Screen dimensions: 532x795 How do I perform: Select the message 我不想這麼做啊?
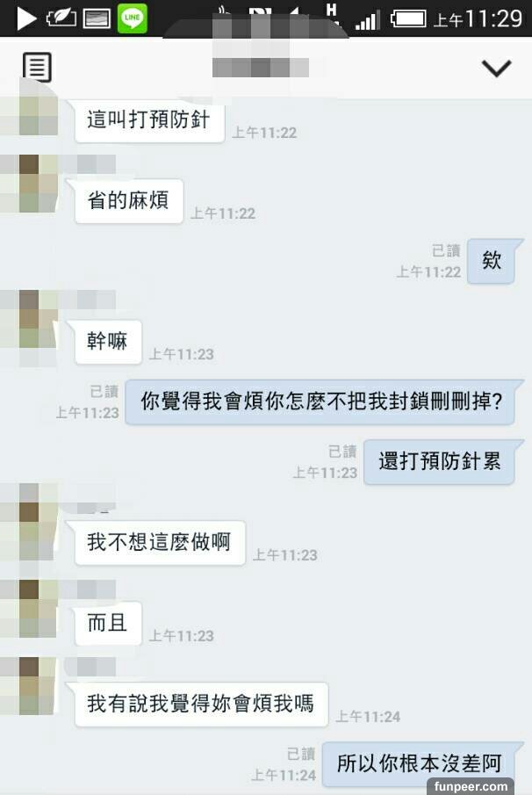[x=160, y=543]
